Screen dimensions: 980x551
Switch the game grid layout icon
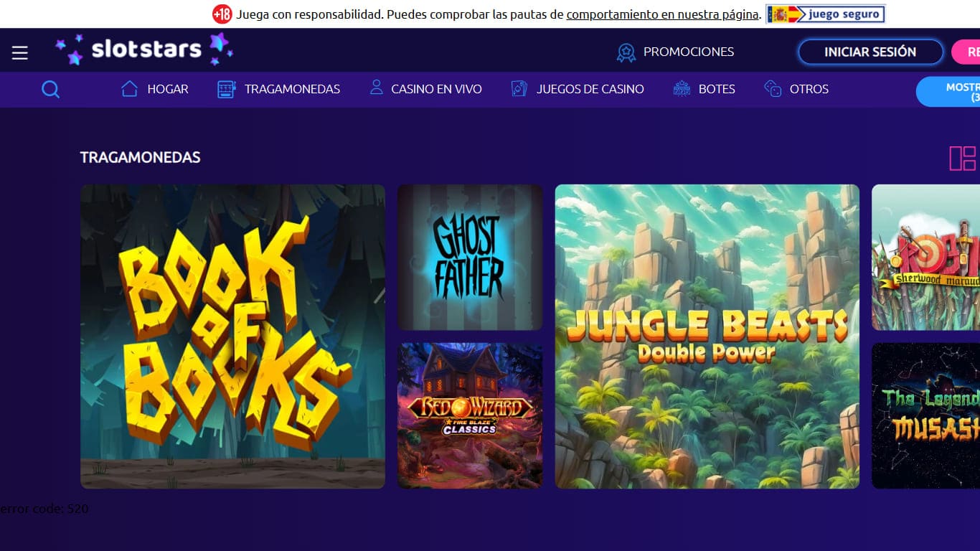pos(963,159)
